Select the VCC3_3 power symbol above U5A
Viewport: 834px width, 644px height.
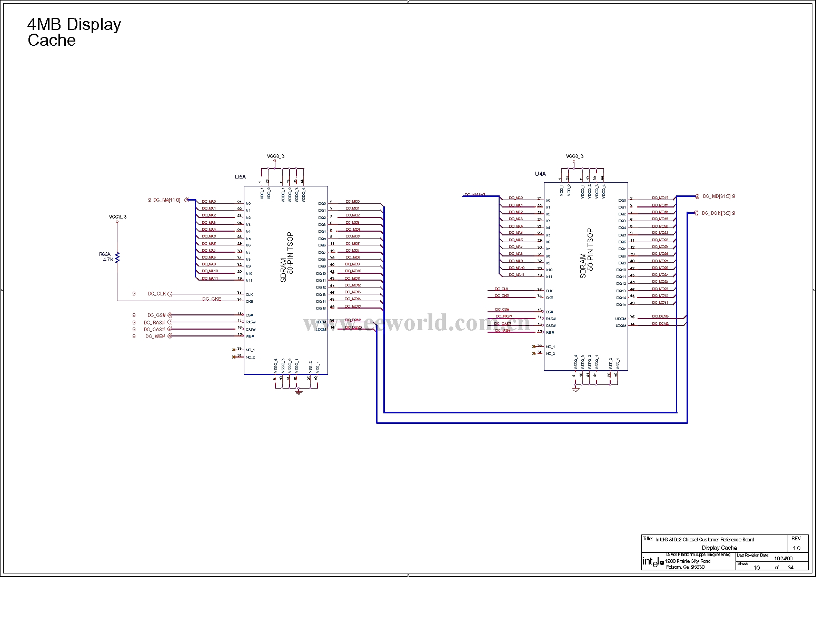click(x=275, y=157)
